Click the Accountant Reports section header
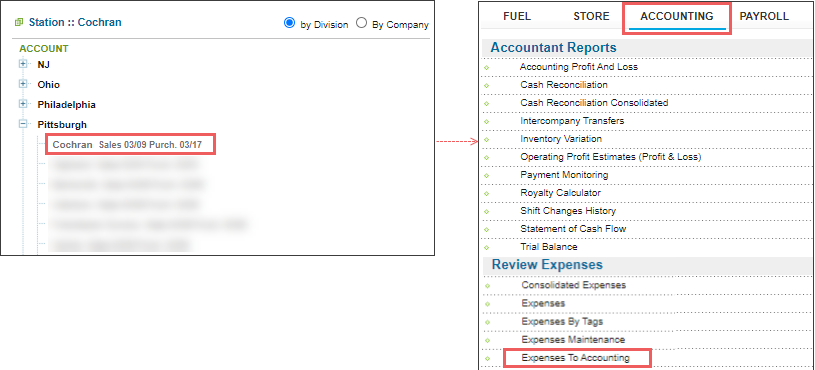Viewport: 815px width, 370px height. 554,47
